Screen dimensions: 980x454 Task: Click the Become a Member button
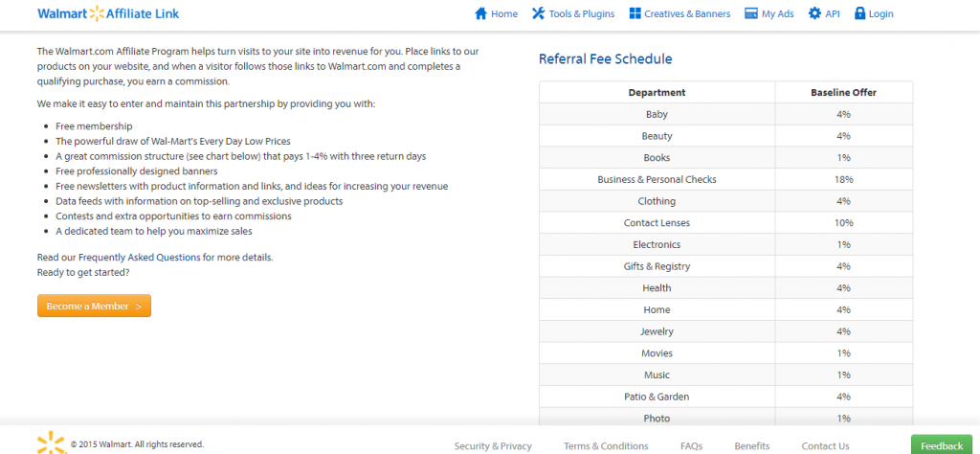94,306
